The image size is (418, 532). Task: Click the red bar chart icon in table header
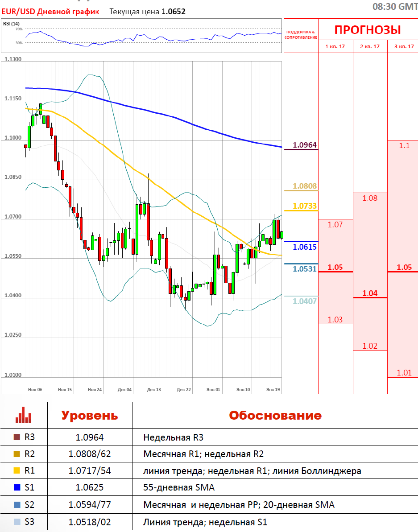pyautogui.click(x=23, y=415)
